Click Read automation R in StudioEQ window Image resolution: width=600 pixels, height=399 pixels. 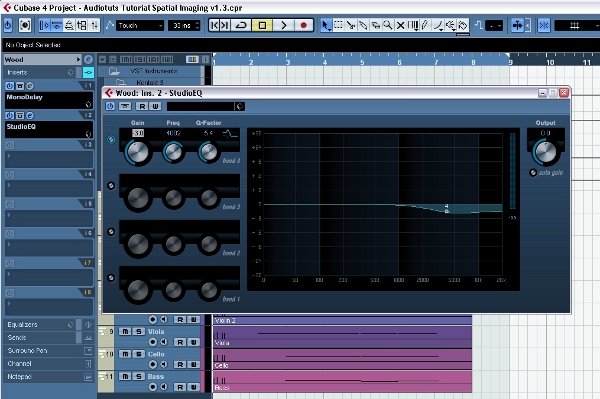tap(142, 106)
